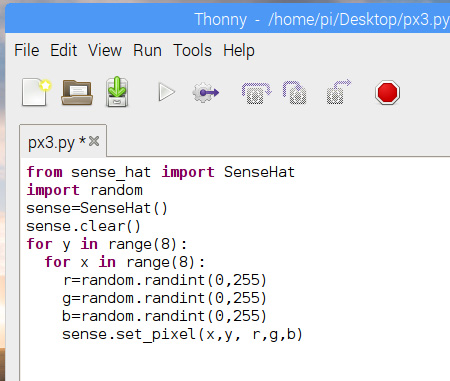Click the New file toolbar icon
Viewport: 450px width, 381px height.
tap(36, 92)
